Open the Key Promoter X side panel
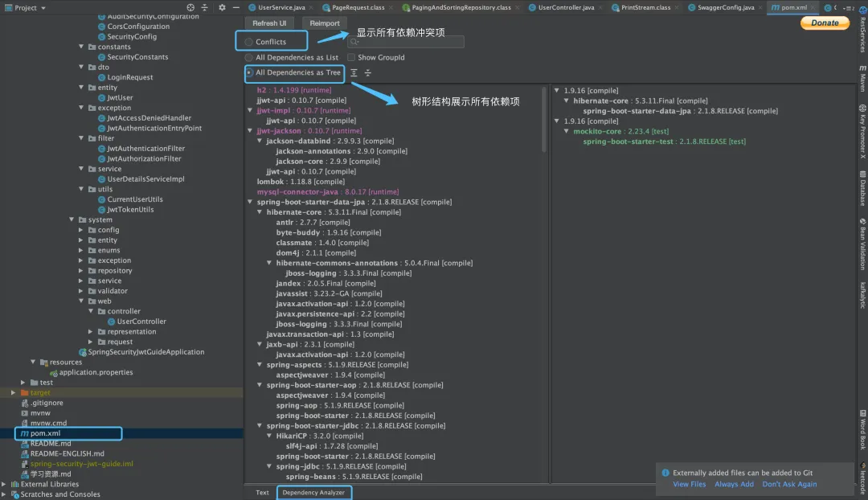Viewport: 868px width, 500px height. (x=862, y=132)
